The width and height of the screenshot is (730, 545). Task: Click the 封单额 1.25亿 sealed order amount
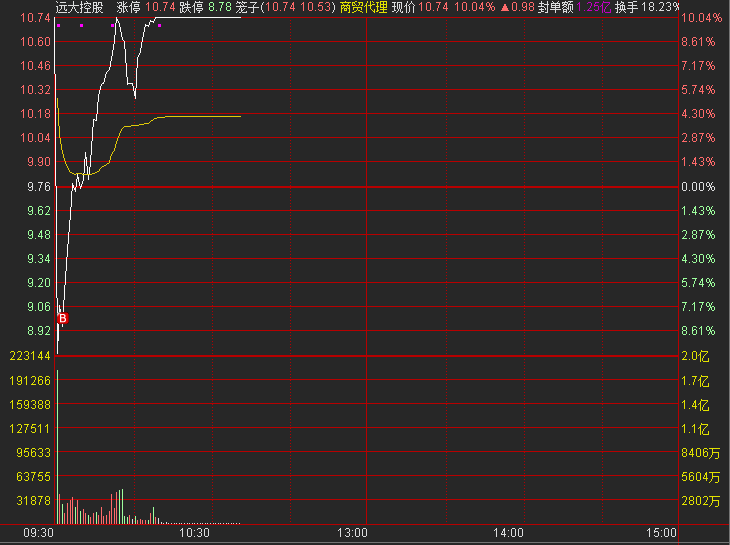coord(575,7)
